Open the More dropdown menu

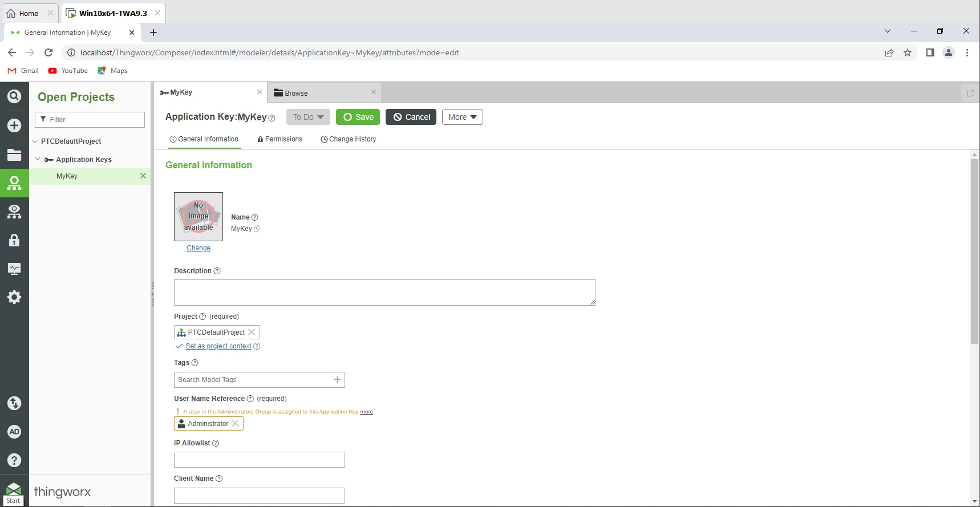pyautogui.click(x=463, y=117)
